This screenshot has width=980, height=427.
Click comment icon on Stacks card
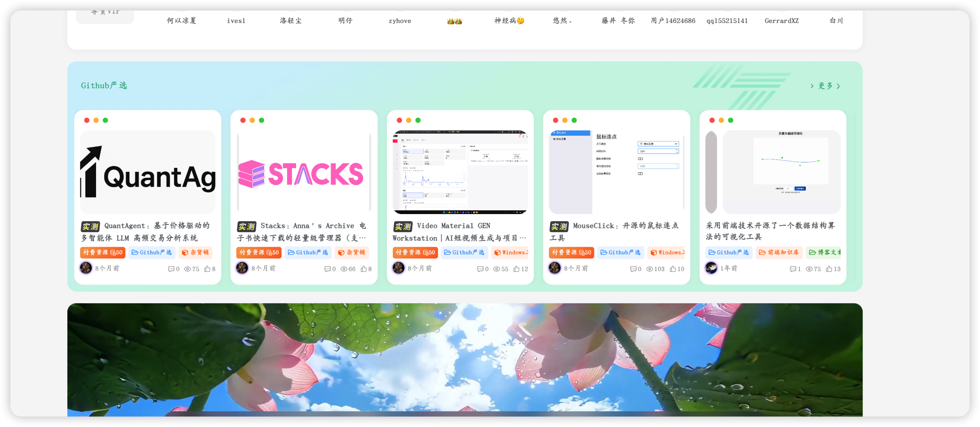pos(327,269)
